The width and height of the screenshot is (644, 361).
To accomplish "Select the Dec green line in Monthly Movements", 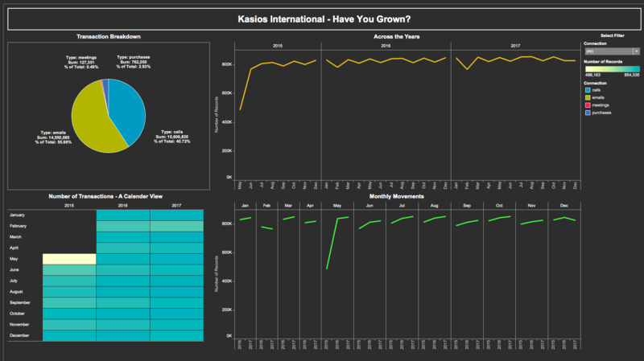I will tap(564, 219).
